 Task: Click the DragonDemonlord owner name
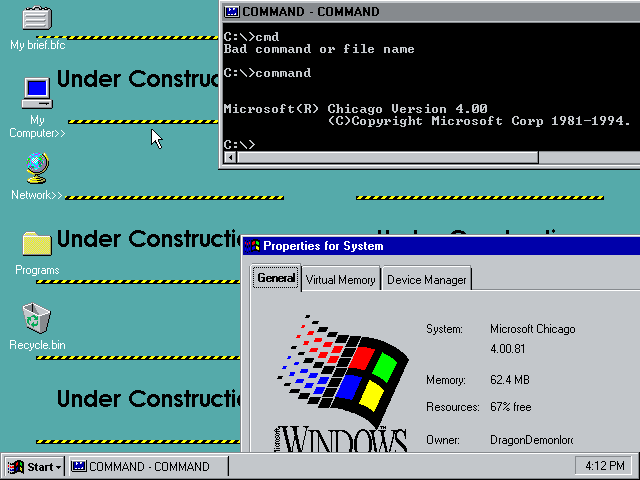coord(531,440)
